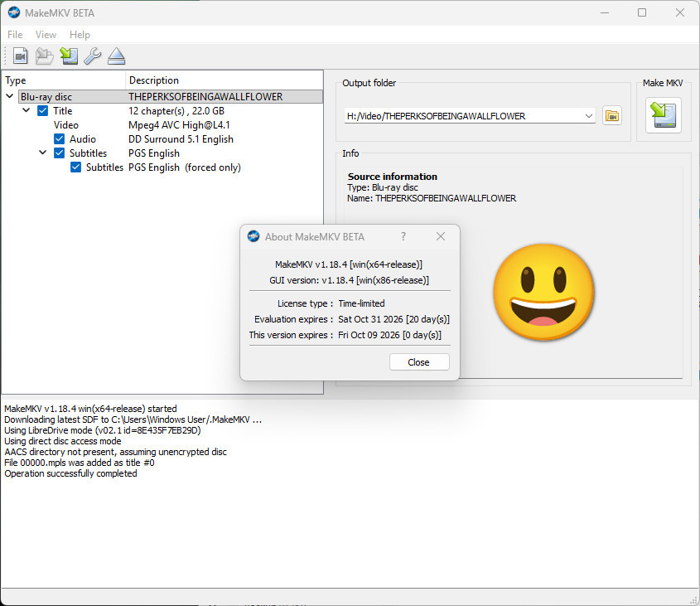Browse output folder with the folder icon

[x=611, y=116]
